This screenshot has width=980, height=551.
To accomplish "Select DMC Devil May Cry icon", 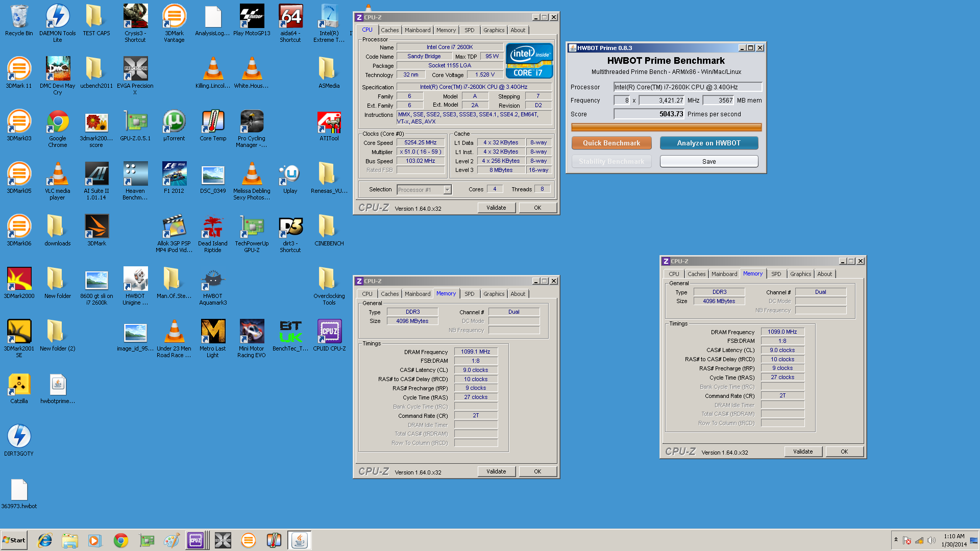I will (58, 76).
